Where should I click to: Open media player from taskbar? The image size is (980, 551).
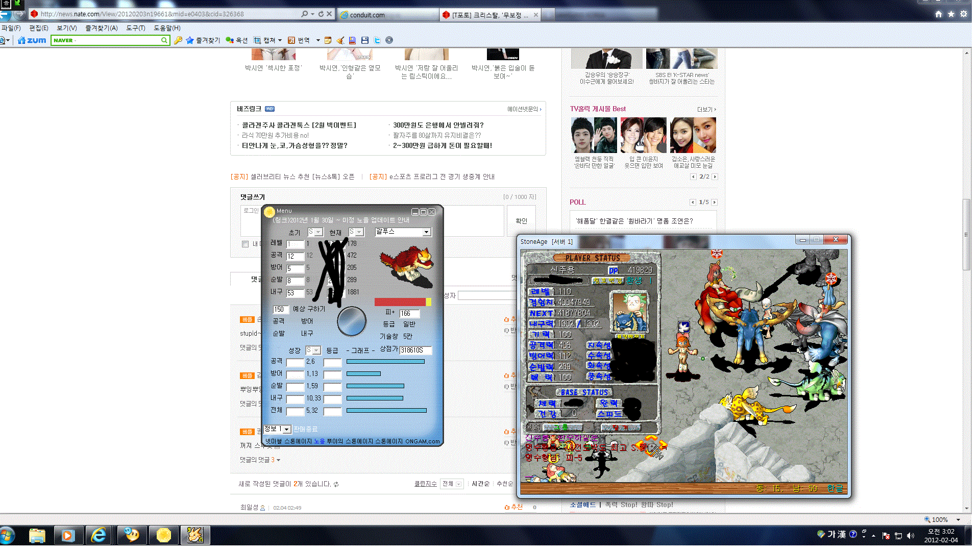(68, 535)
